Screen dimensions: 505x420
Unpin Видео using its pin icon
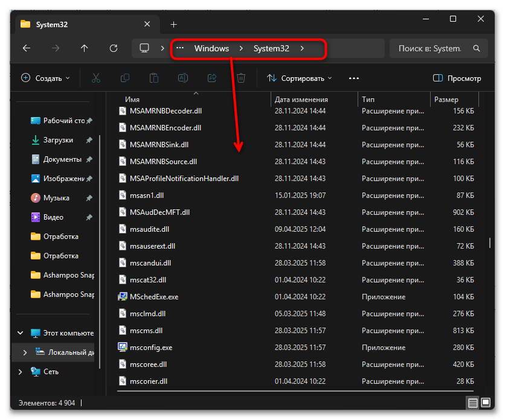[x=89, y=217]
